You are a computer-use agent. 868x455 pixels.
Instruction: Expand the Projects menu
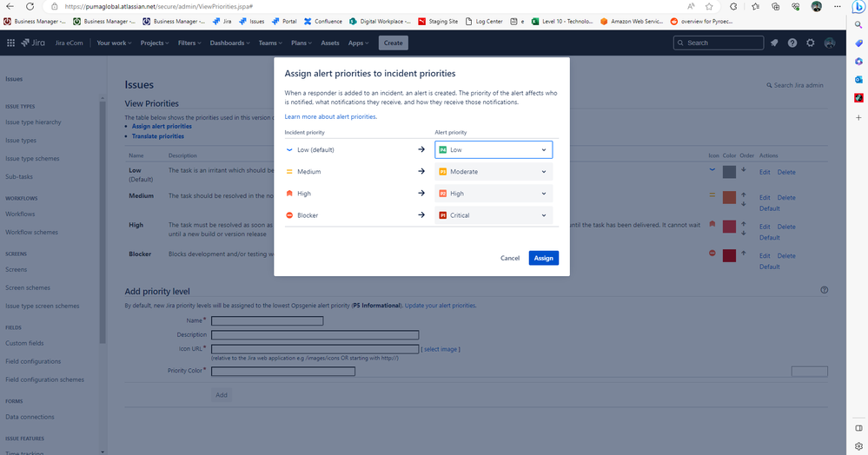(x=155, y=43)
